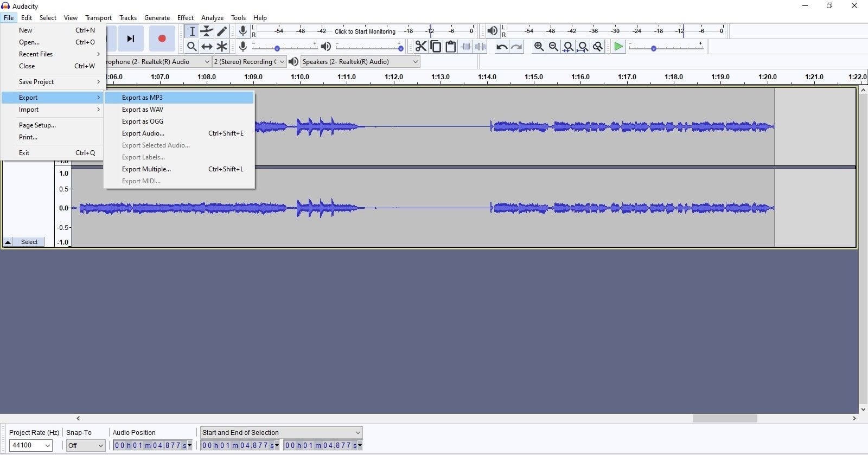
Task: Expand the Speakers playback device dropdown
Action: [x=360, y=62]
